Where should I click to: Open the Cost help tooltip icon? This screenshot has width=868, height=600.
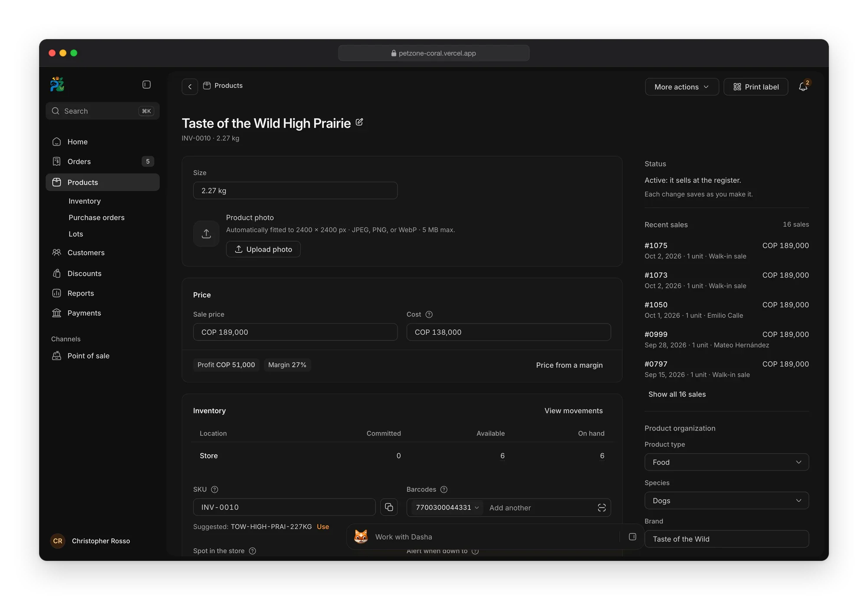pyautogui.click(x=429, y=314)
